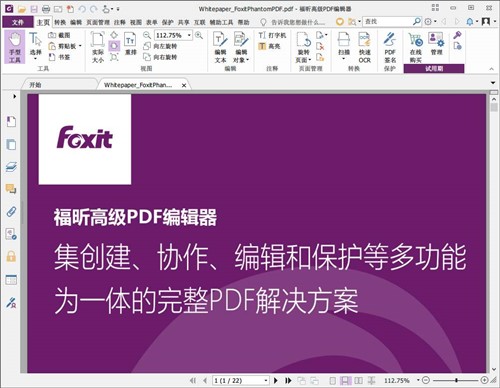This screenshot has height=388, width=500.
Task: Click the Find (查找) search field
Action: point(388,22)
